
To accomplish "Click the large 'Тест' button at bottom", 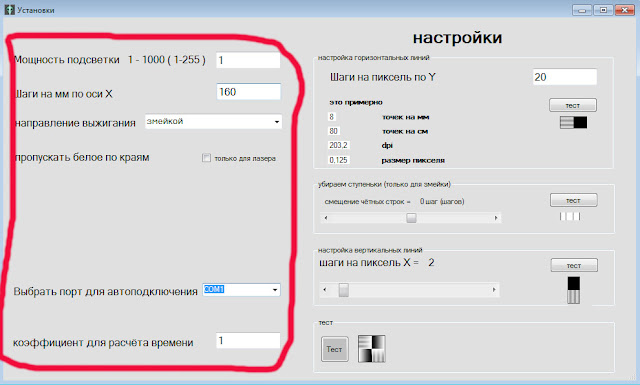I will [335, 349].
